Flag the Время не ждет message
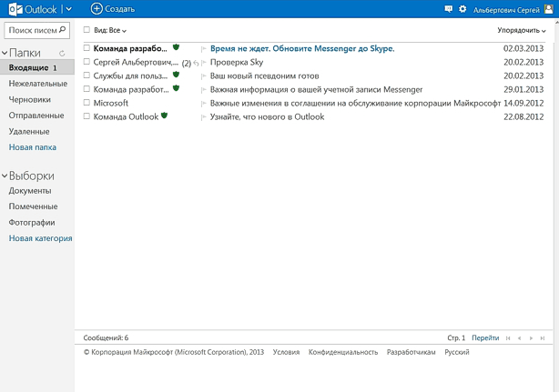Image resolution: width=559 pixels, height=392 pixels. tap(204, 49)
